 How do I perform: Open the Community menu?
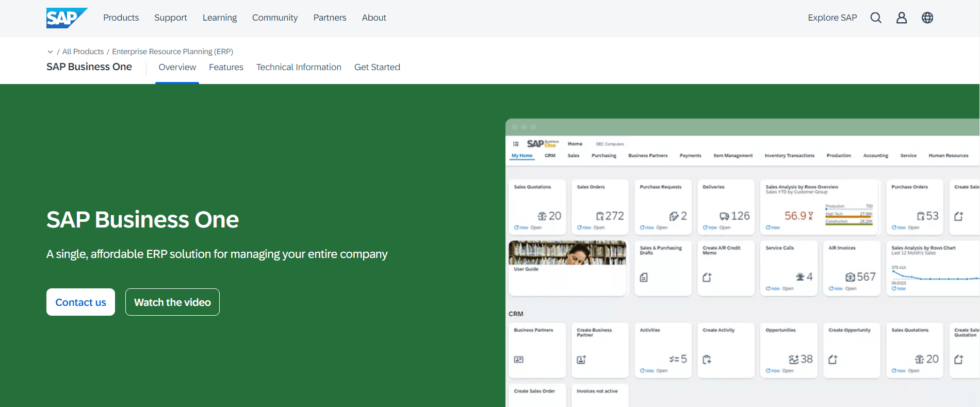coord(275,18)
